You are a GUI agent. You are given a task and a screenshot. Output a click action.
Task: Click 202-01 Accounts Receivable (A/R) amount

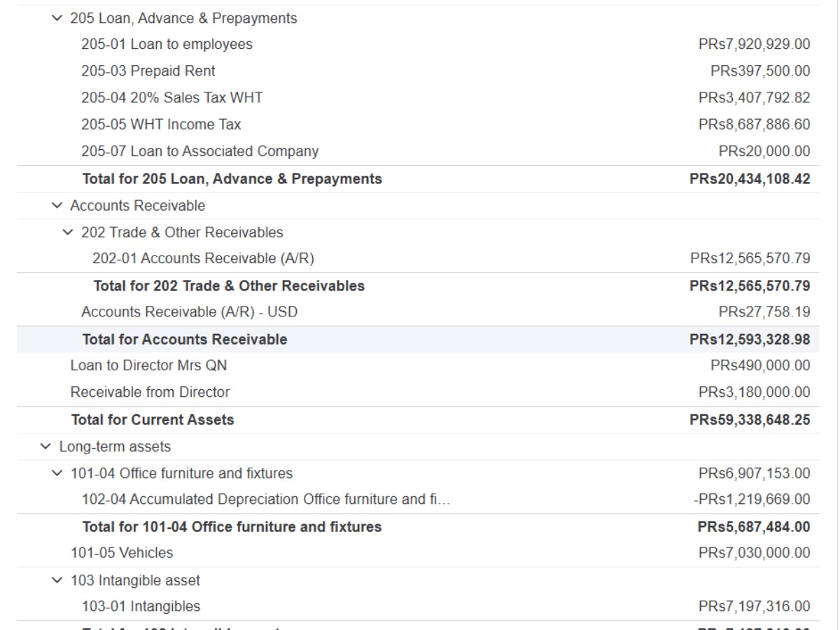[x=750, y=258]
